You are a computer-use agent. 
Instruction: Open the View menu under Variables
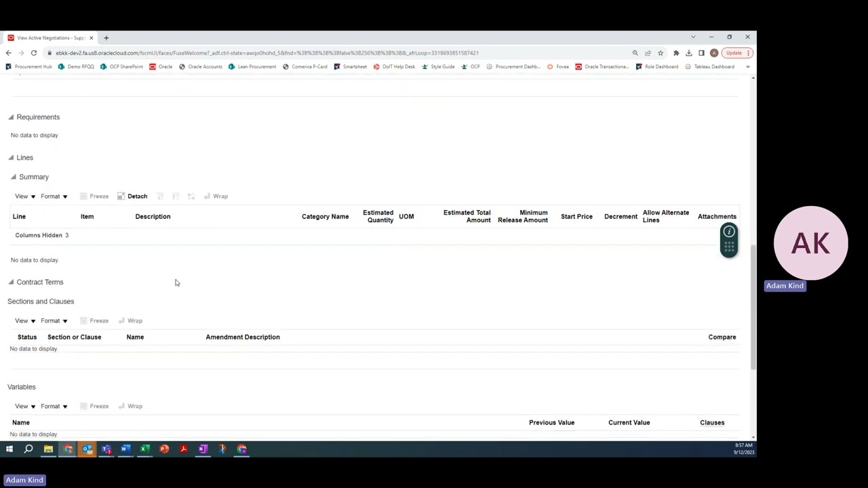click(25, 406)
